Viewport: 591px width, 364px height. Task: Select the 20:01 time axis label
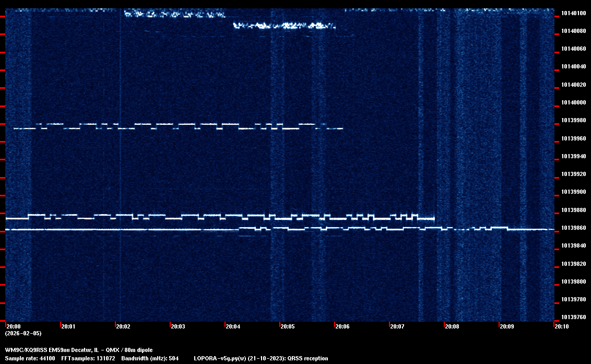[x=68, y=326]
